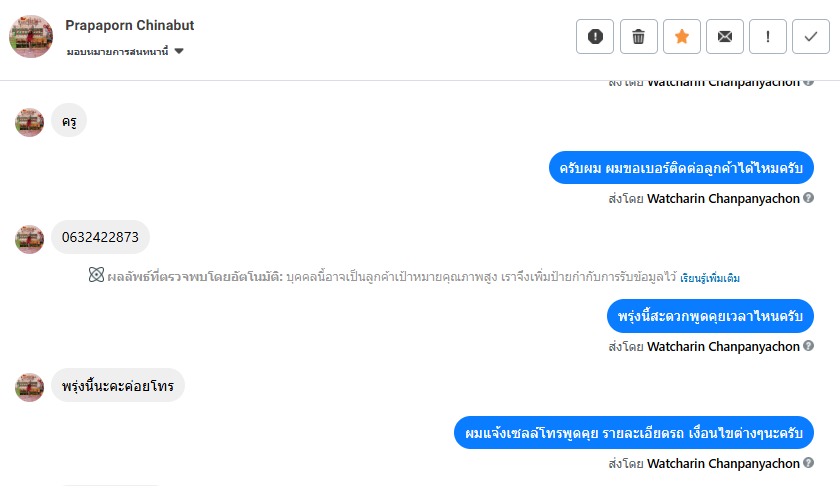Delete conversation with the trash icon
The width and height of the screenshot is (840, 493).
point(638,37)
